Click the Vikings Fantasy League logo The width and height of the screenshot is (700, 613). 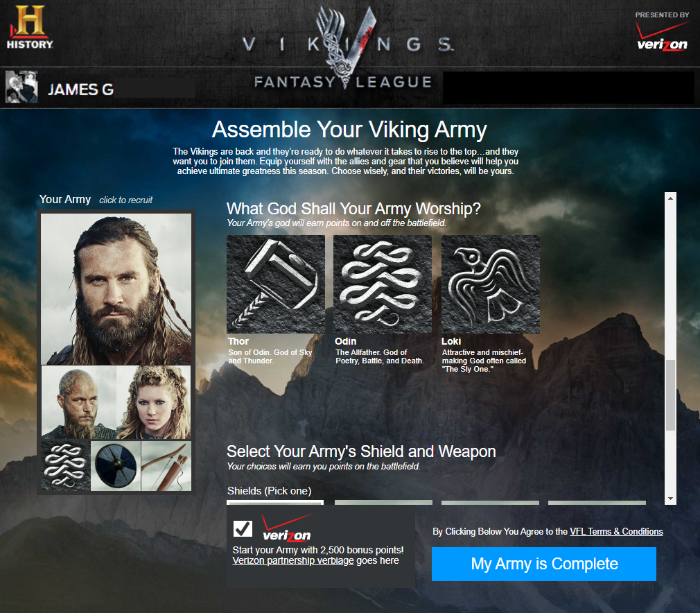point(343,48)
